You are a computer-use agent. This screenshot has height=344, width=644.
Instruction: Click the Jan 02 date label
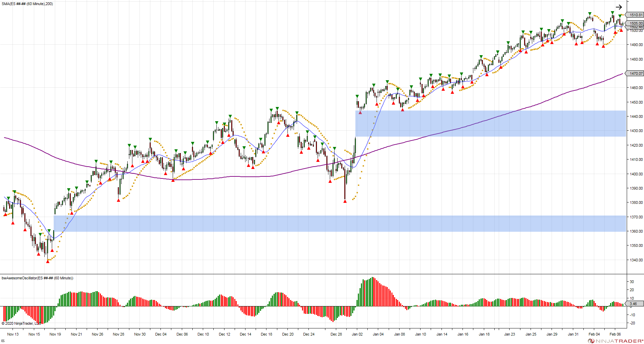pos(357,334)
